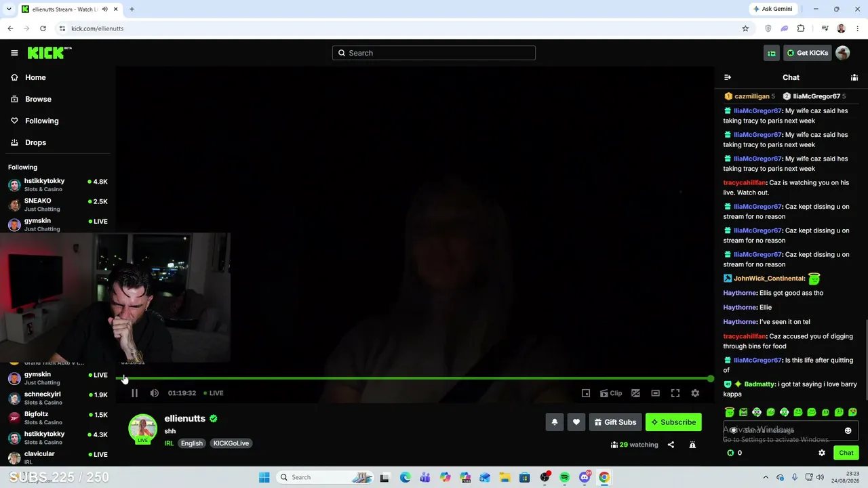Open a new Chrome tab
This screenshot has height=488, width=868.
coord(132,9)
